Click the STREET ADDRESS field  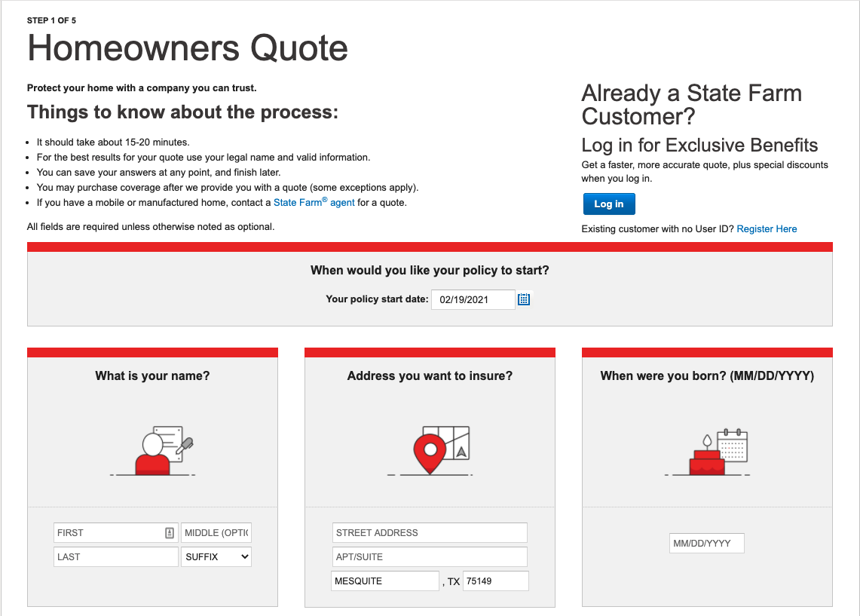point(429,532)
